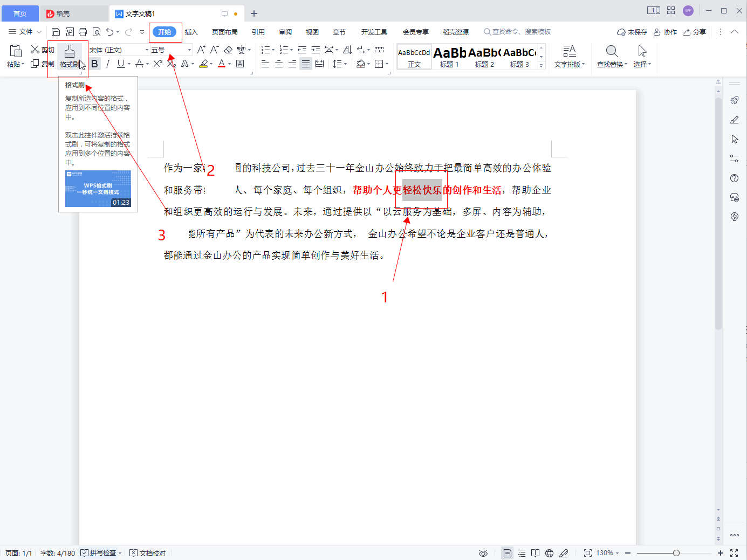The image size is (747, 560).
Task: Expand the paste options arrow
Action: (x=23, y=64)
